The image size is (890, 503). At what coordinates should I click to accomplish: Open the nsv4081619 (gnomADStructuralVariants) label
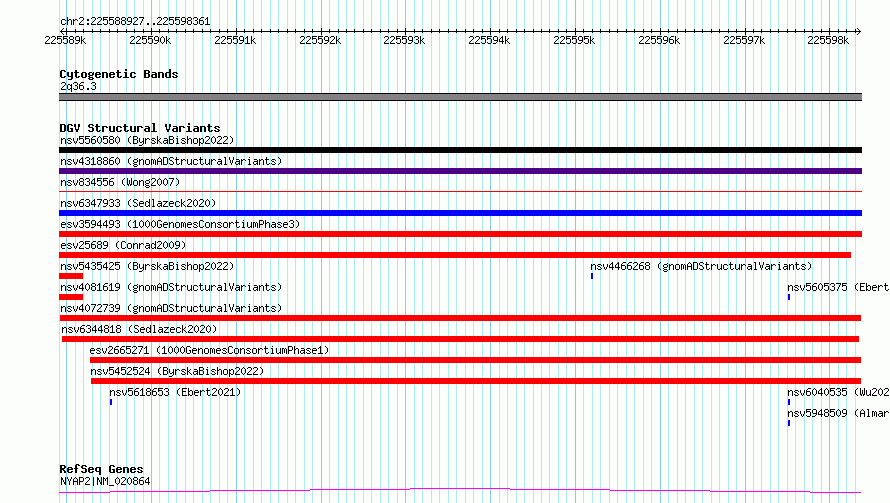click(x=171, y=287)
